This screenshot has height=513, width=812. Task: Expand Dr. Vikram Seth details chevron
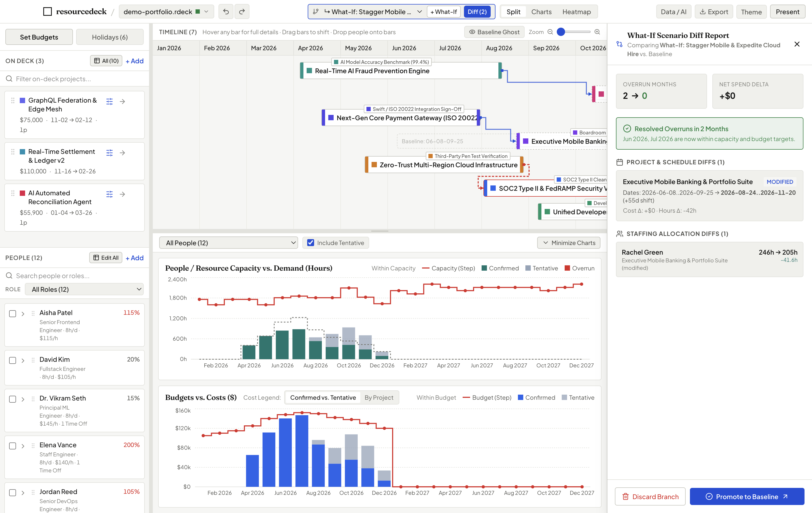tap(23, 399)
